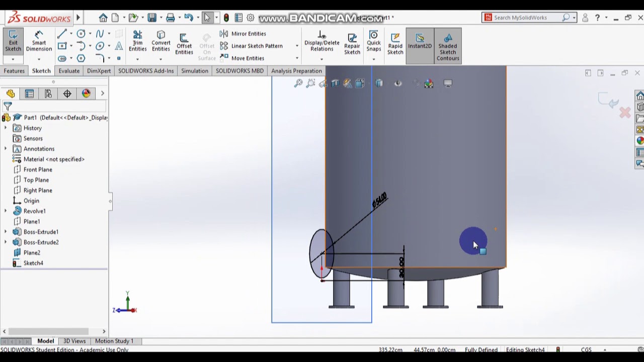Cancel sketch with red X corner icon
Image resolution: width=644 pixels, height=362 pixels.
tap(625, 113)
